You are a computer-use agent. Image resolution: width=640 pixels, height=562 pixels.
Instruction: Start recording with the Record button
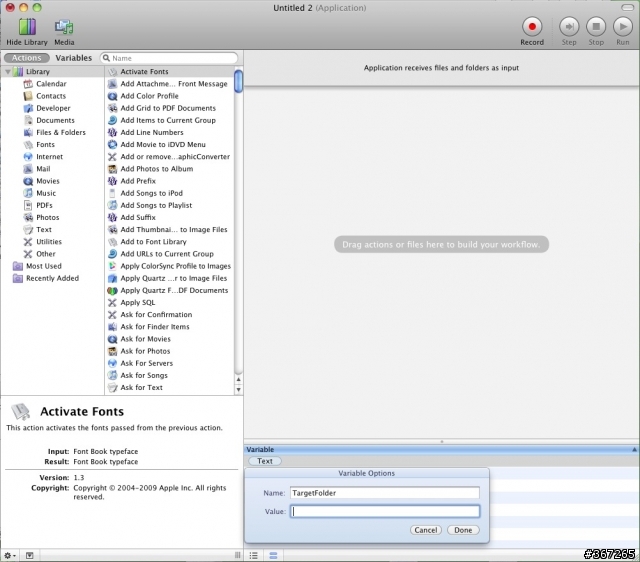click(532, 27)
